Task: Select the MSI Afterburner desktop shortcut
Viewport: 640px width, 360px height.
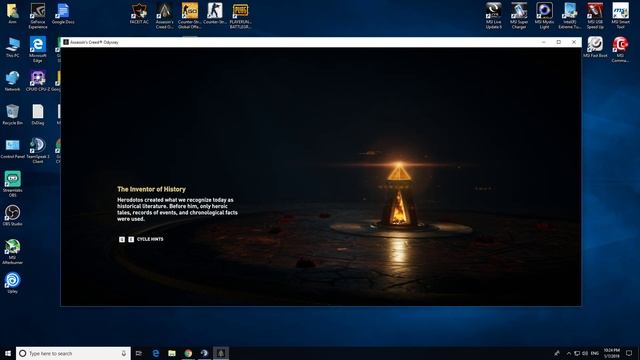Action: coord(13,251)
